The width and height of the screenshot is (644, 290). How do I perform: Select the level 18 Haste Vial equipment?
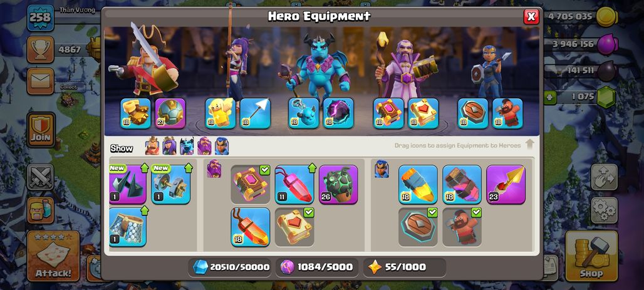click(x=462, y=184)
